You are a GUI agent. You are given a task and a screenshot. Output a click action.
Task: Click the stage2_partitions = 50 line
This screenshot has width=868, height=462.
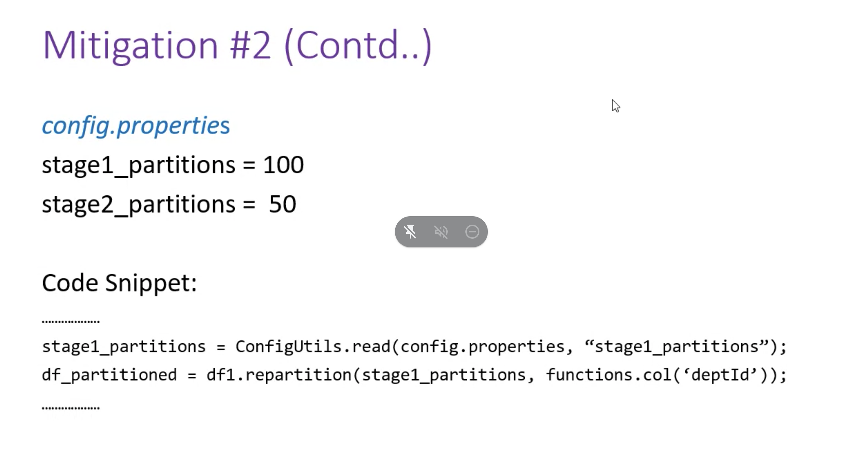(x=169, y=205)
